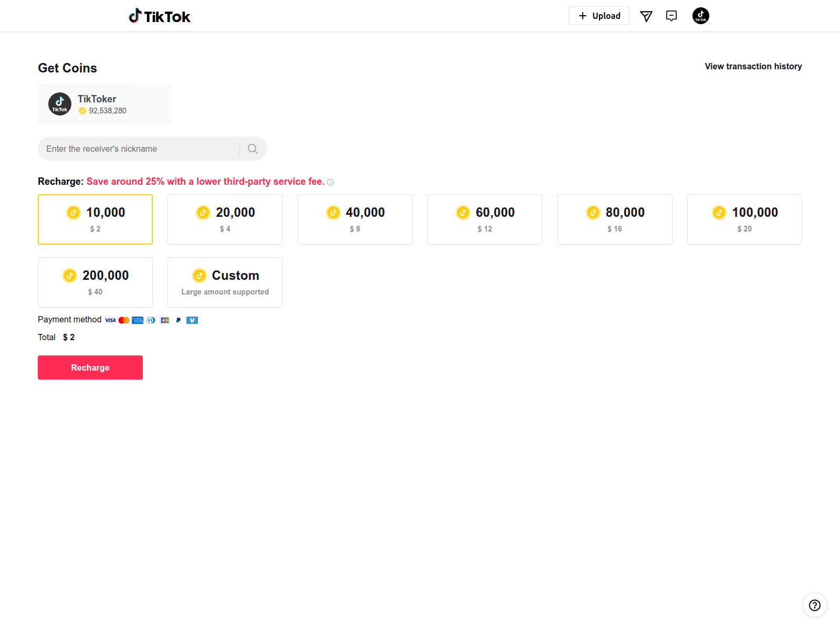Select the 40,000 coins package
The height and width of the screenshot is (630, 840).
point(355,219)
